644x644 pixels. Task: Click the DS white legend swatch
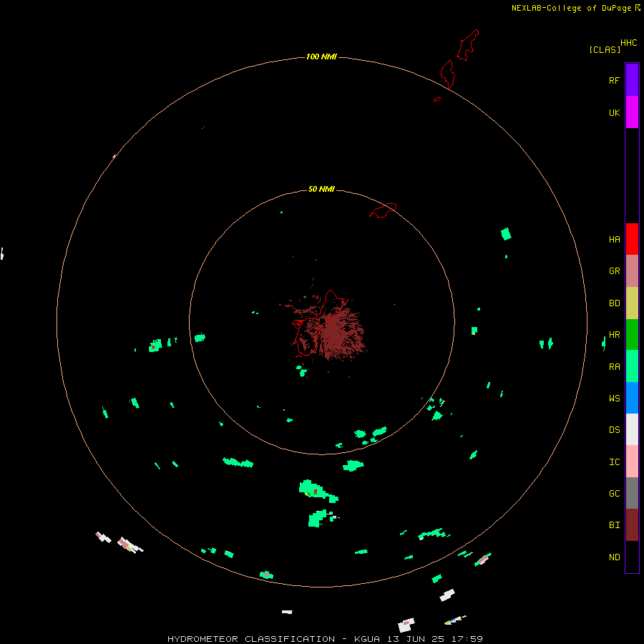[x=632, y=429]
